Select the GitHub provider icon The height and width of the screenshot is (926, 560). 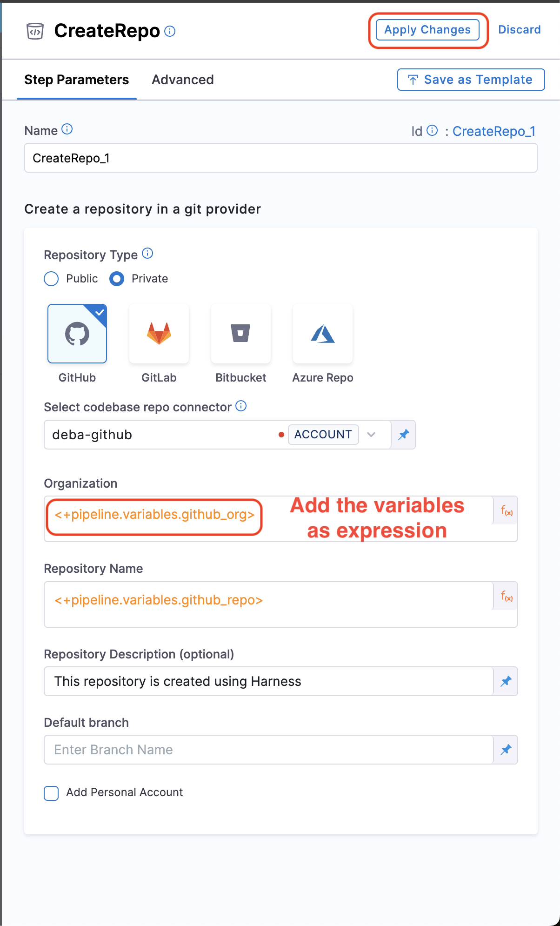[77, 334]
